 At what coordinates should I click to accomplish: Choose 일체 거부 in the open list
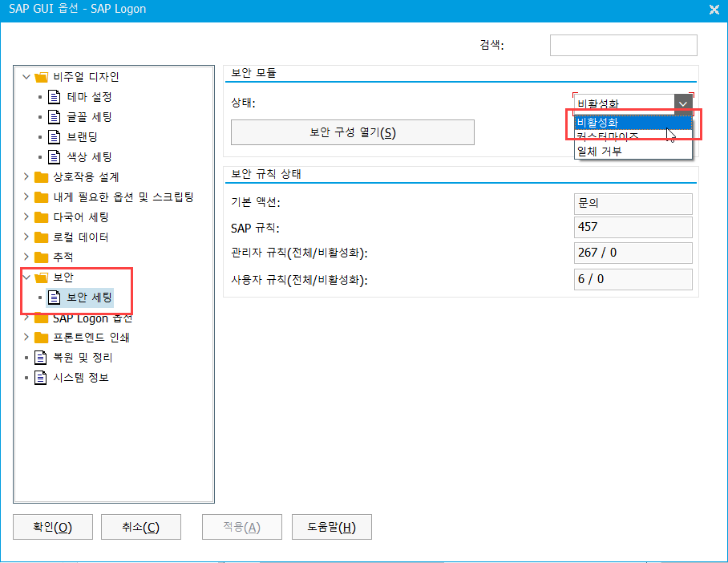(x=633, y=151)
